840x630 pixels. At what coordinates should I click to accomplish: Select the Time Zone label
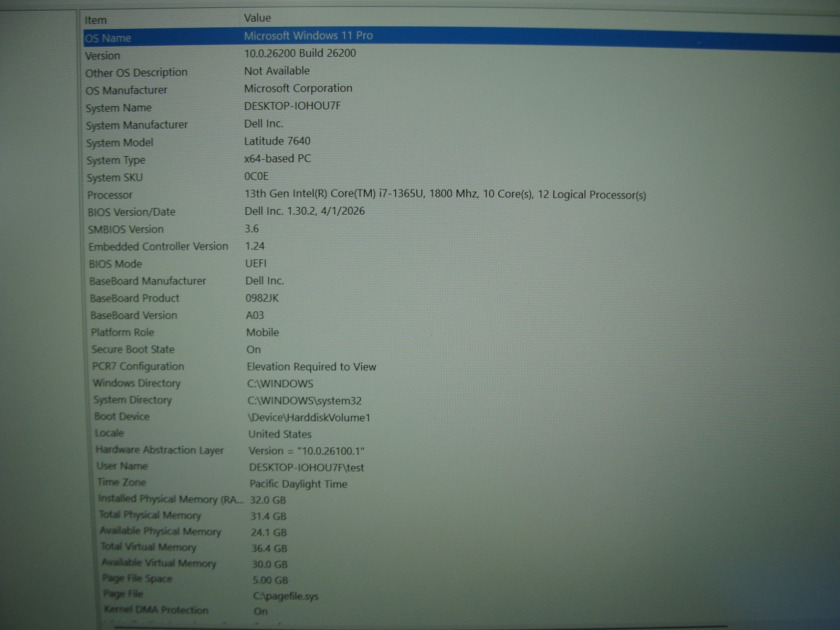click(121, 482)
